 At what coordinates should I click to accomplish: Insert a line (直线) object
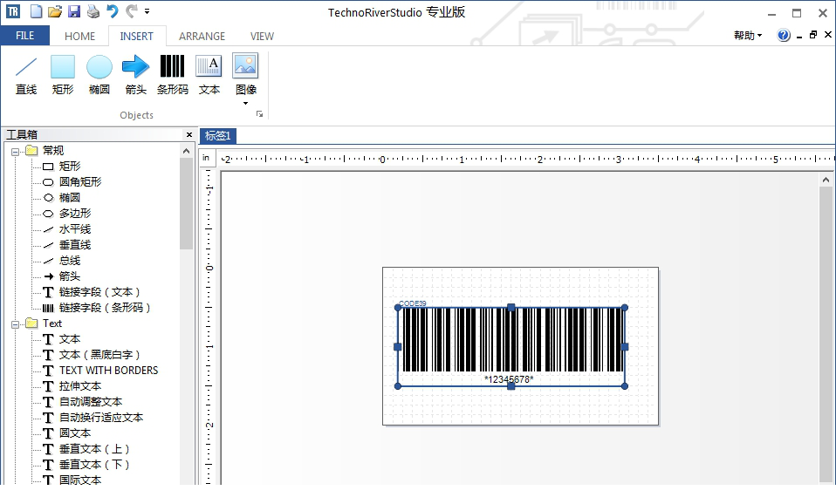[x=25, y=75]
